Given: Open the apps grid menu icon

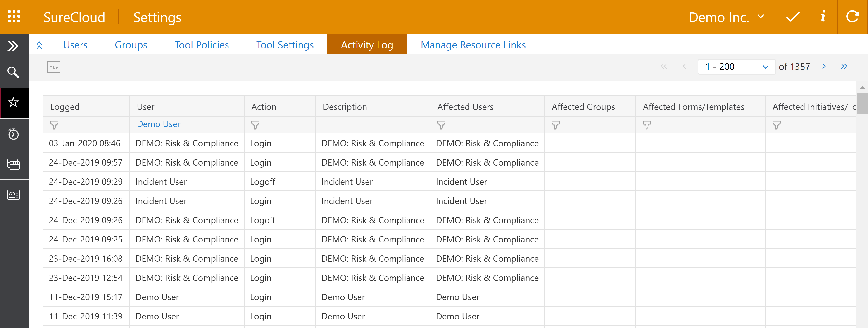Looking at the screenshot, I should pyautogui.click(x=14, y=17).
